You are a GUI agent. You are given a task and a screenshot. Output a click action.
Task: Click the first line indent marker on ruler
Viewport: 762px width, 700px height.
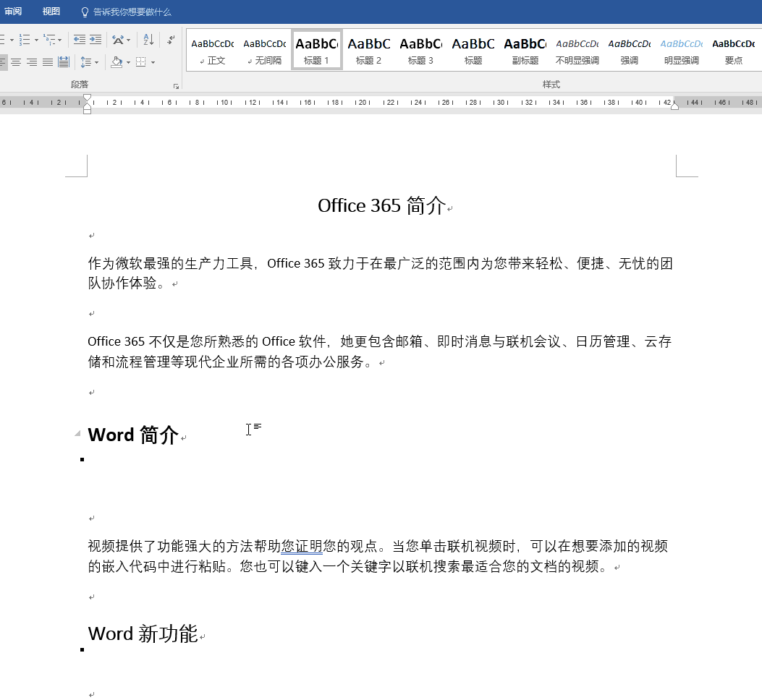[87, 98]
